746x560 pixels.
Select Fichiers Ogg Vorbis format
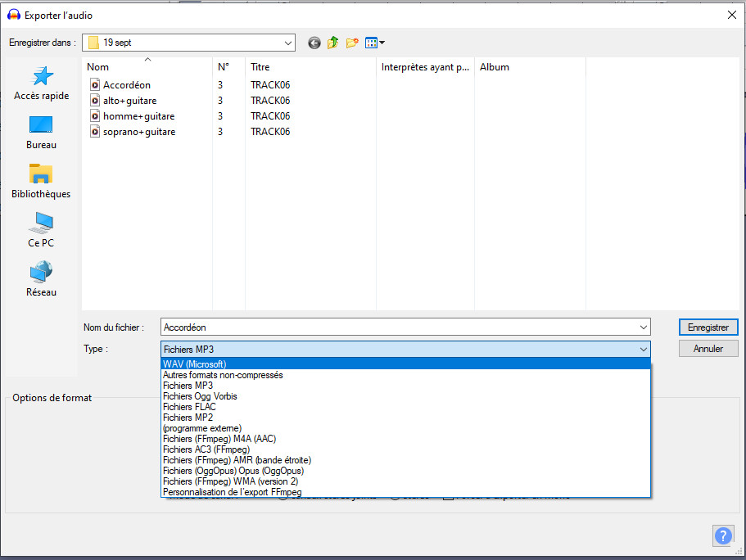[x=405, y=396]
